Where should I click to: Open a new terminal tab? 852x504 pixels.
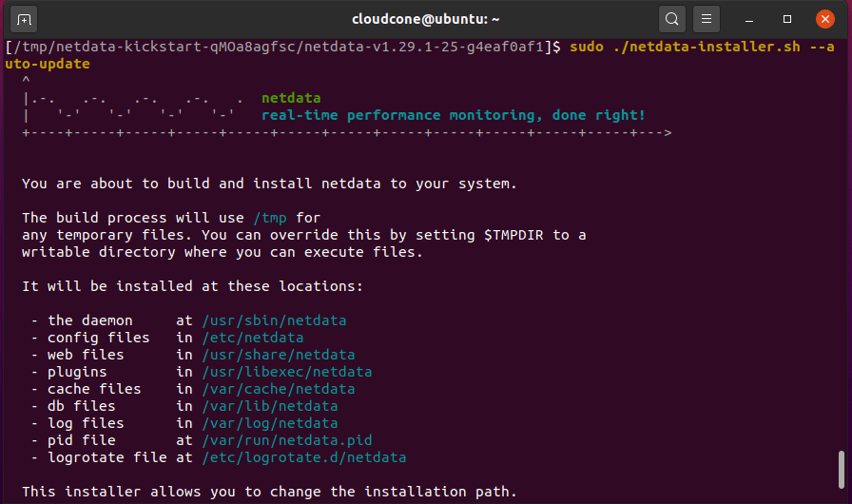24,20
